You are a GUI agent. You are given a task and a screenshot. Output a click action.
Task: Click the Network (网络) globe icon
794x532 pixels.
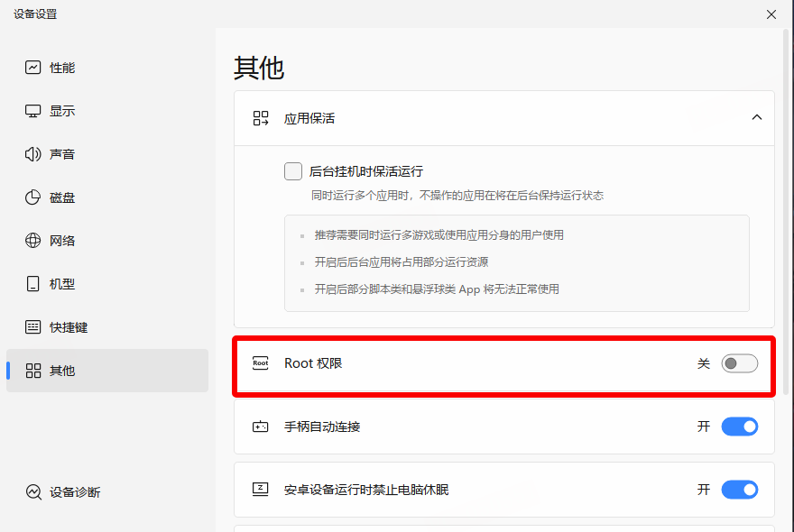click(33, 241)
